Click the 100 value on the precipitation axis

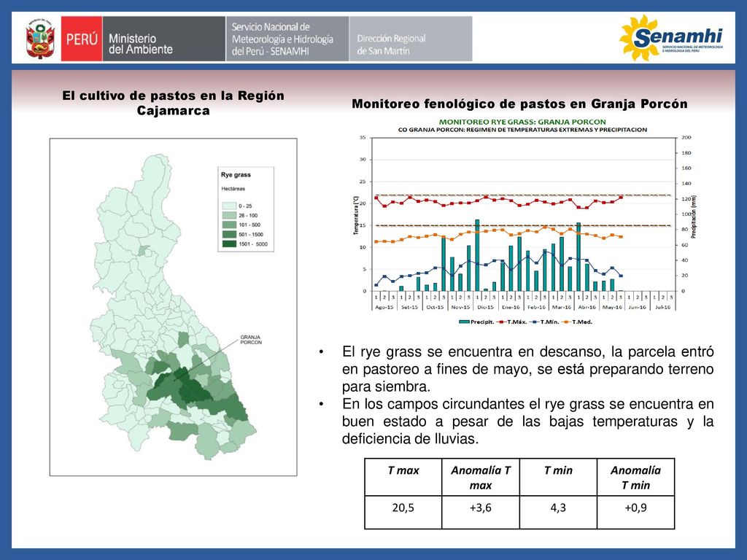pyautogui.click(x=686, y=214)
